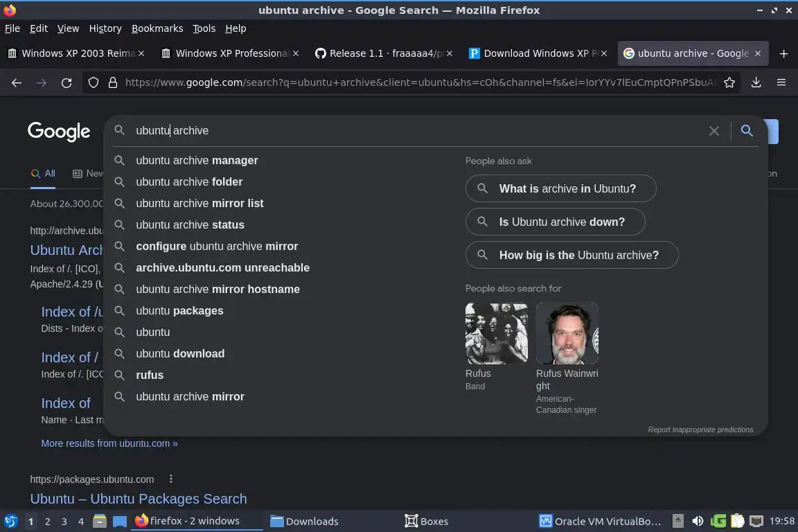Choose suggestion 'configure ubuntu archive mirror'
The width and height of the screenshot is (798, 532).
tap(217, 246)
